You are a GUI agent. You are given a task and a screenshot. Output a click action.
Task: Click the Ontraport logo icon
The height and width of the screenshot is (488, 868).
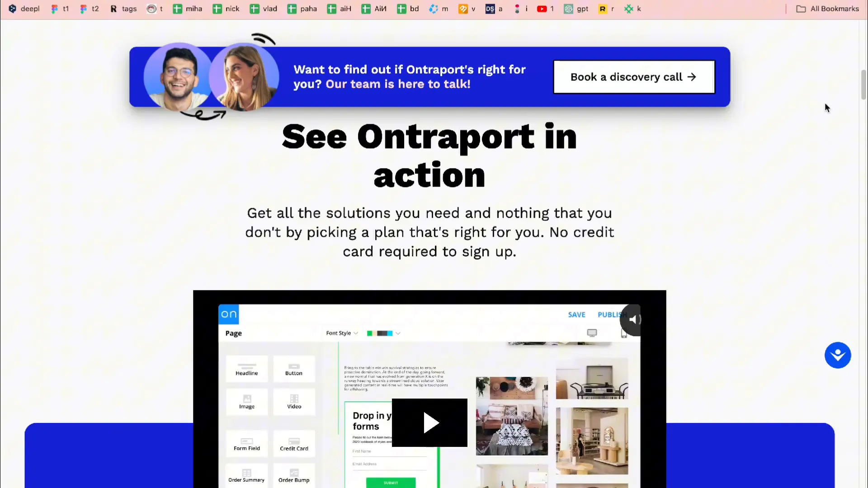click(228, 314)
